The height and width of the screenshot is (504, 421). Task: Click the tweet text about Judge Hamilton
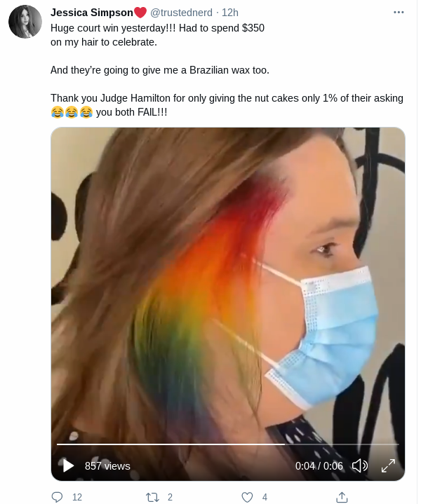click(x=227, y=105)
